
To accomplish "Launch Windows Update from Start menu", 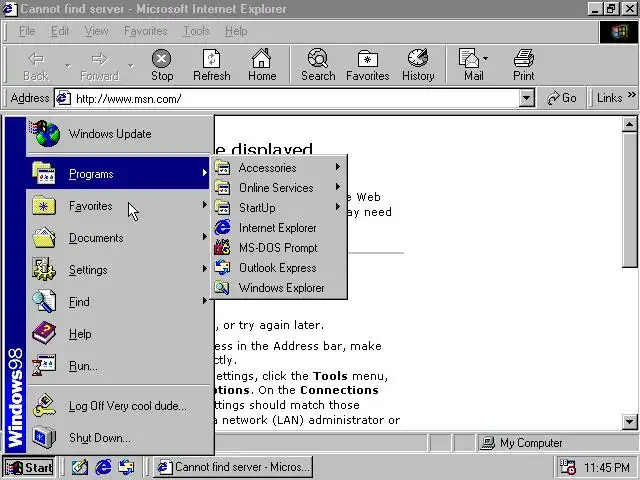I will 118,134.
